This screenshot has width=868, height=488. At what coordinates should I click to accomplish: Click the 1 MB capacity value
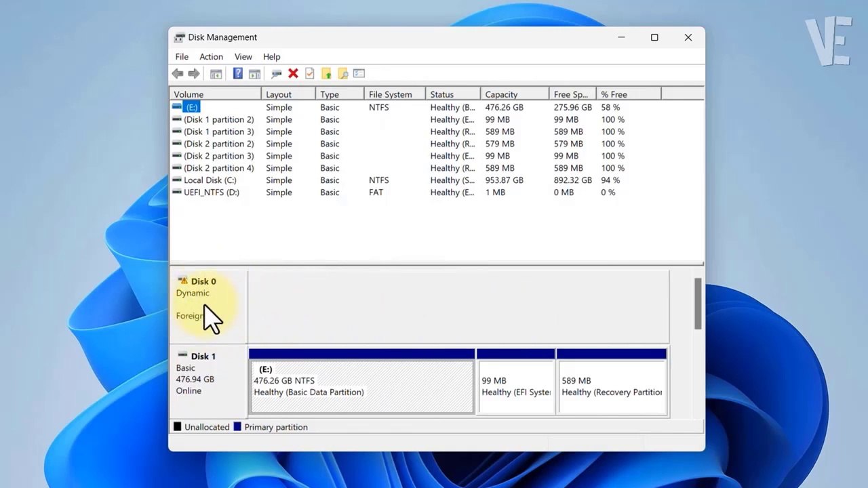click(495, 192)
